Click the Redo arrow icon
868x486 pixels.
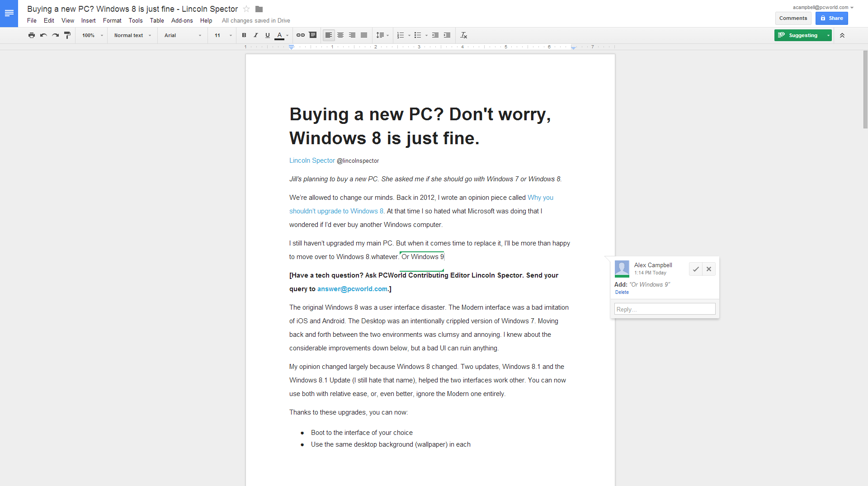[x=56, y=35]
